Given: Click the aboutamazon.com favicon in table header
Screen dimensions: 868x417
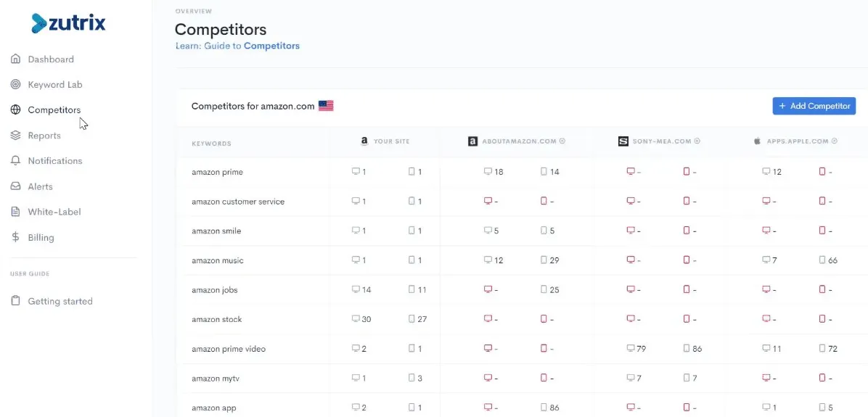Looking at the screenshot, I should pos(472,141).
